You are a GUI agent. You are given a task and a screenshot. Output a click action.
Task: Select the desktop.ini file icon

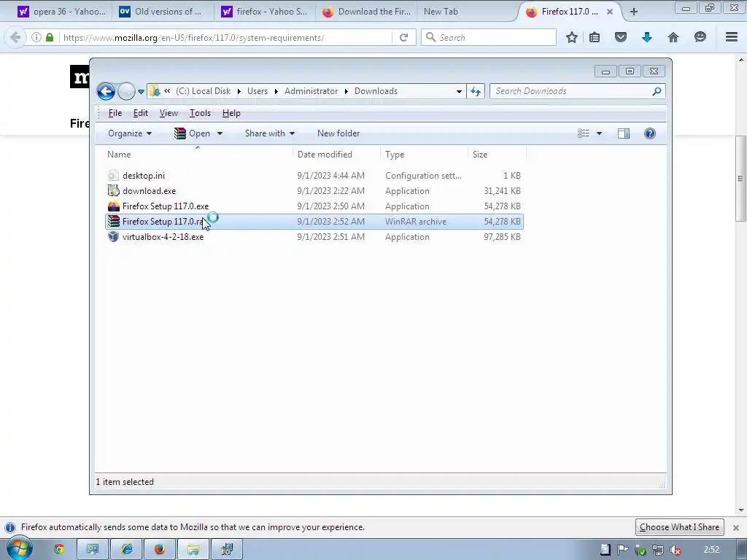pos(113,176)
